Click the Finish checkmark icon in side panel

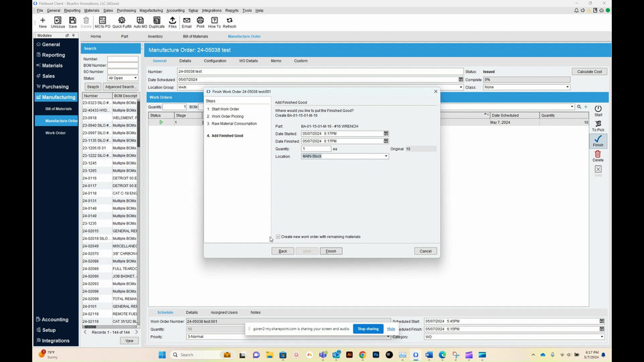pos(598,141)
